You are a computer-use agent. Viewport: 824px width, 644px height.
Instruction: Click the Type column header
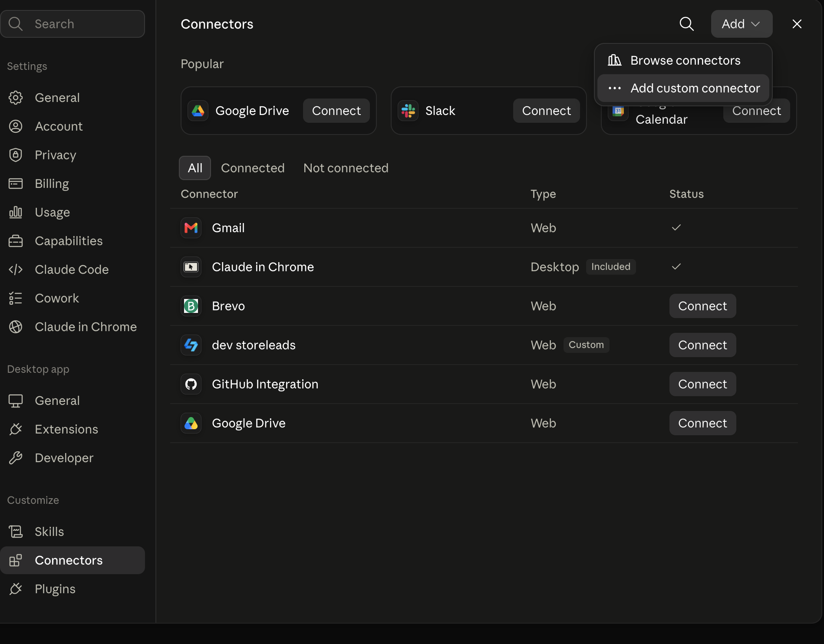[x=543, y=194]
